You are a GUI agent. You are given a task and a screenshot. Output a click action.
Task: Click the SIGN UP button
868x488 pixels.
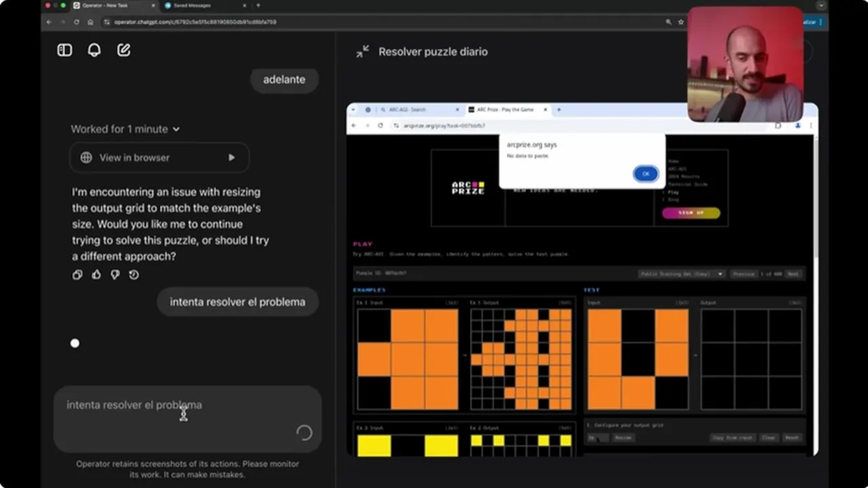tap(691, 213)
